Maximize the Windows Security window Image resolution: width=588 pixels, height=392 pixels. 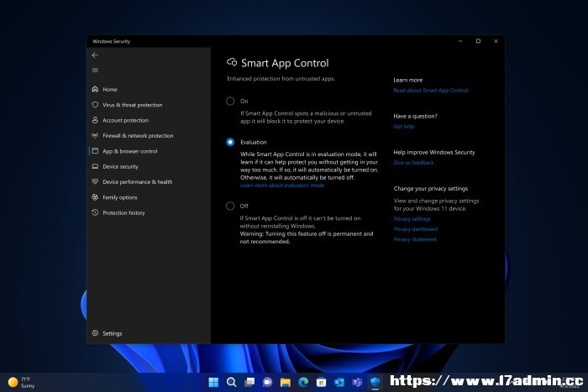coord(478,41)
